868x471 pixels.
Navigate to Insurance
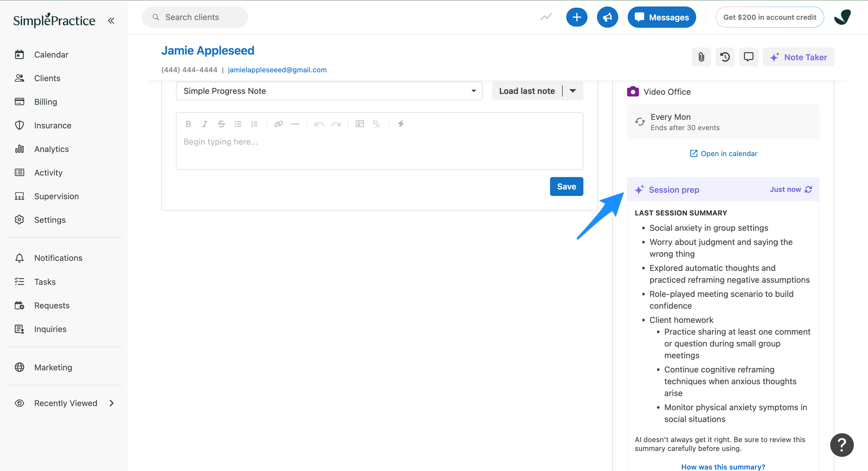point(53,125)
